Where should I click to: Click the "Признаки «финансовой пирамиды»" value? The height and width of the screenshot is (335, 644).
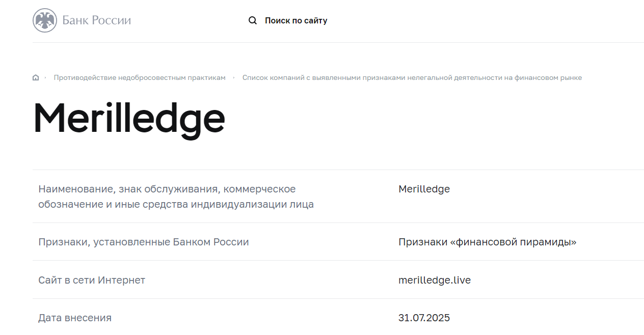(x=488, y=242)
